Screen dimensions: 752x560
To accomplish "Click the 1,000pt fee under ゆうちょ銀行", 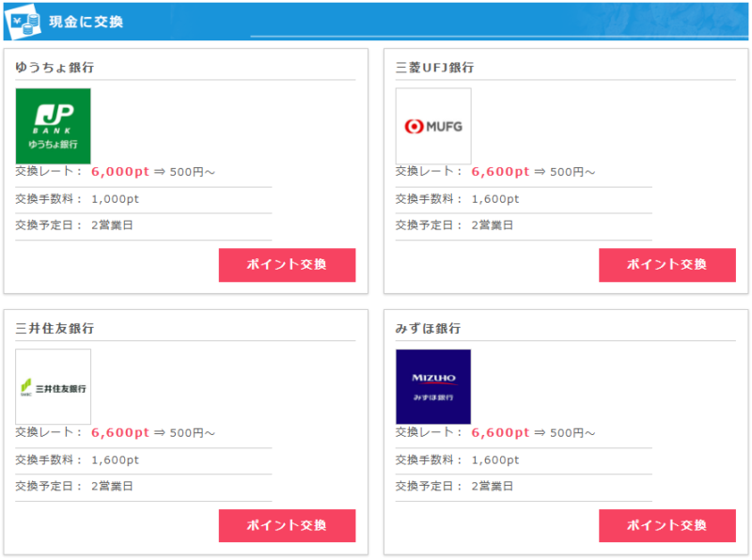I will click(x=115, y=199).
